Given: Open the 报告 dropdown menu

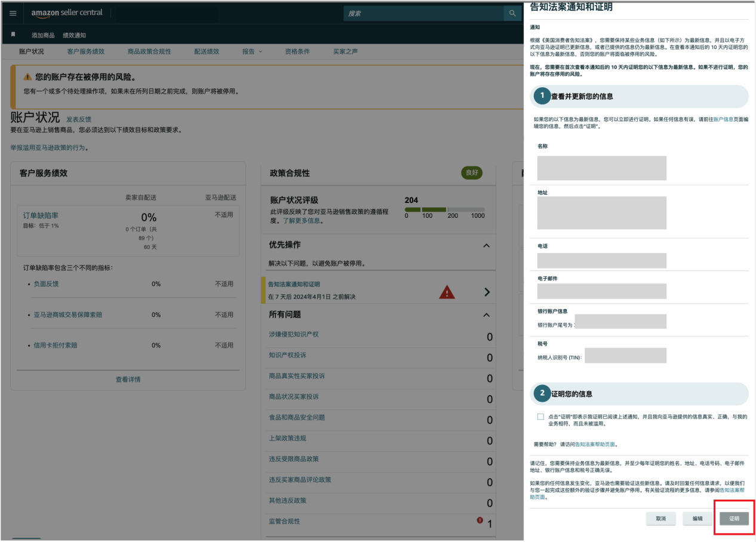Looking at the screenshot, I should tap(251, 51).
